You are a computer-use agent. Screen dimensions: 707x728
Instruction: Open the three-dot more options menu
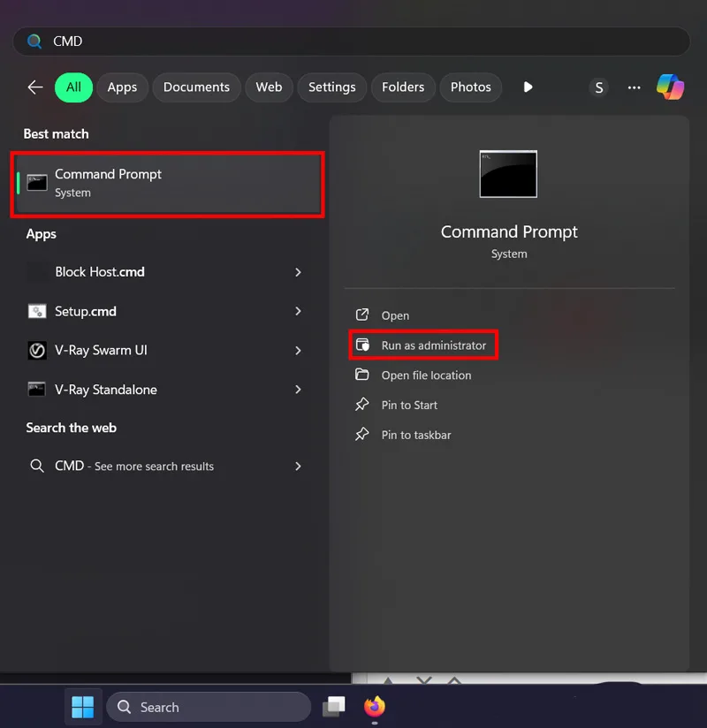tap(634, 87)
